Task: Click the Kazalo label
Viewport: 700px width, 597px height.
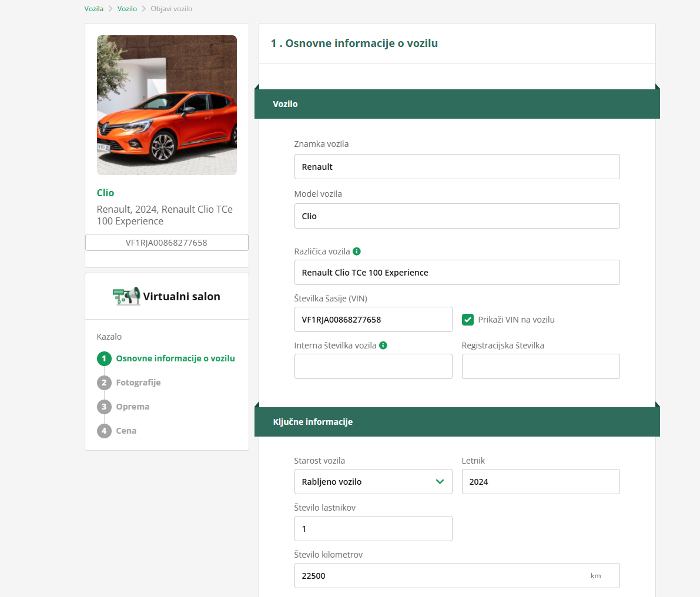Action: (109, 337)
